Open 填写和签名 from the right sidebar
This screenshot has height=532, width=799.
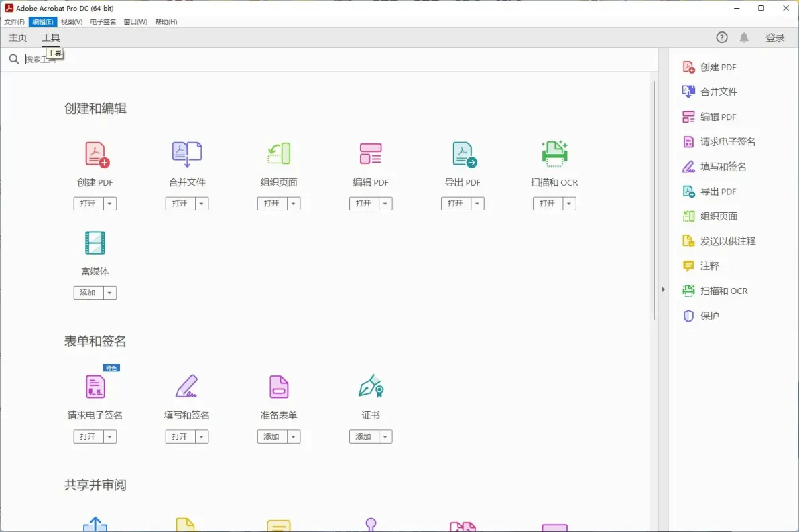point(715,167)
